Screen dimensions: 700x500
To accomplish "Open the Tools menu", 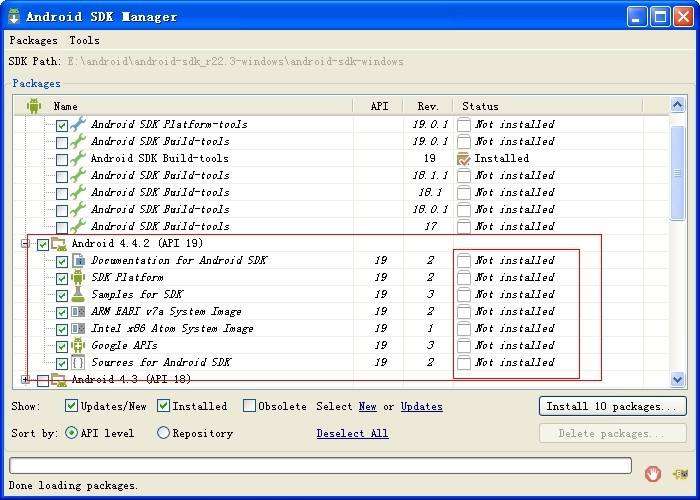I will (84, 40).
